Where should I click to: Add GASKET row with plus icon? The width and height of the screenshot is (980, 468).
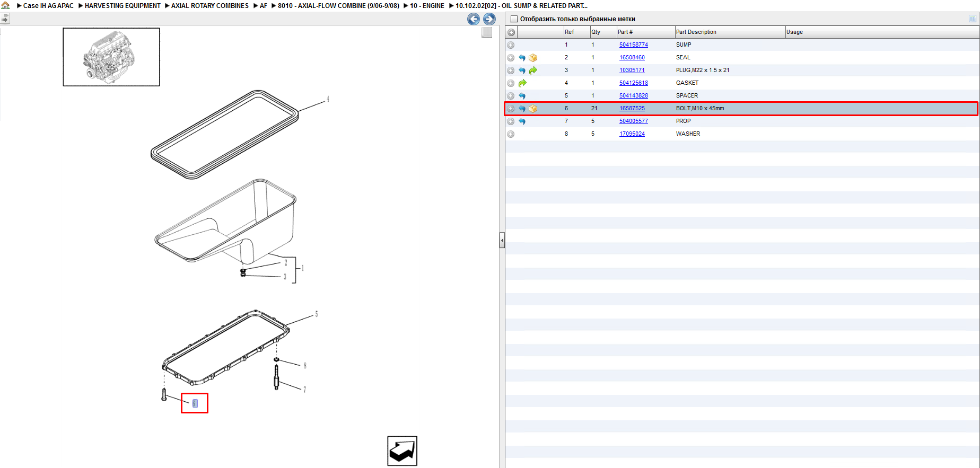tap(511, 83)
